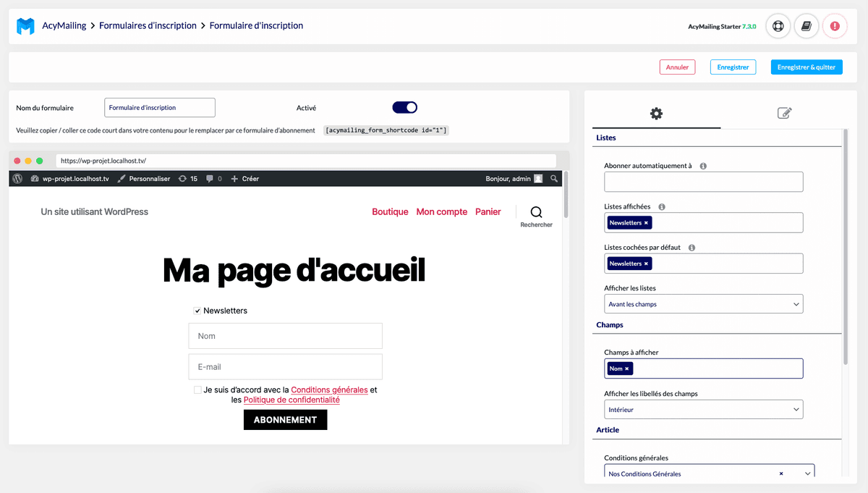Open the documentation book icon
This screenshot has height=493, width=868.
point(807,26)
